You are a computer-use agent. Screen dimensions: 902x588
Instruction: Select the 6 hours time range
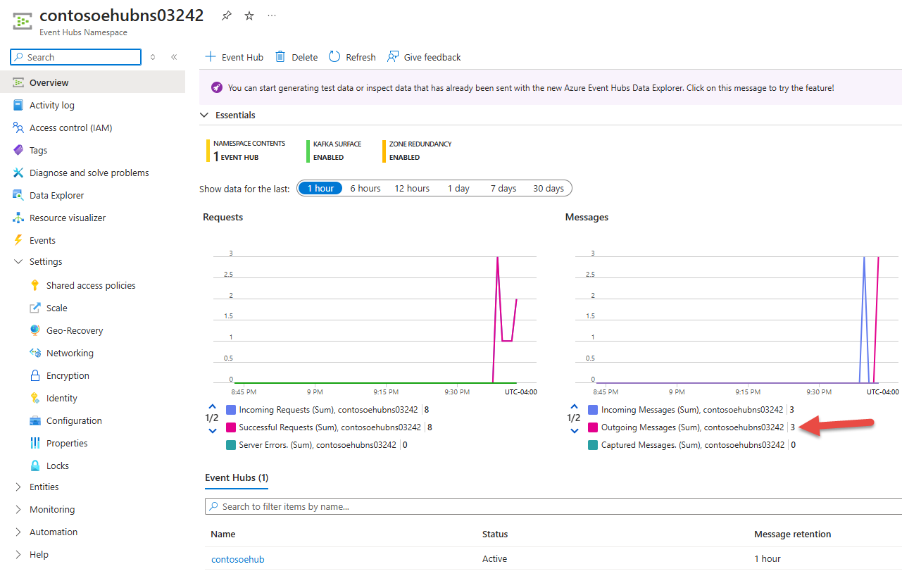pos(365,188)
